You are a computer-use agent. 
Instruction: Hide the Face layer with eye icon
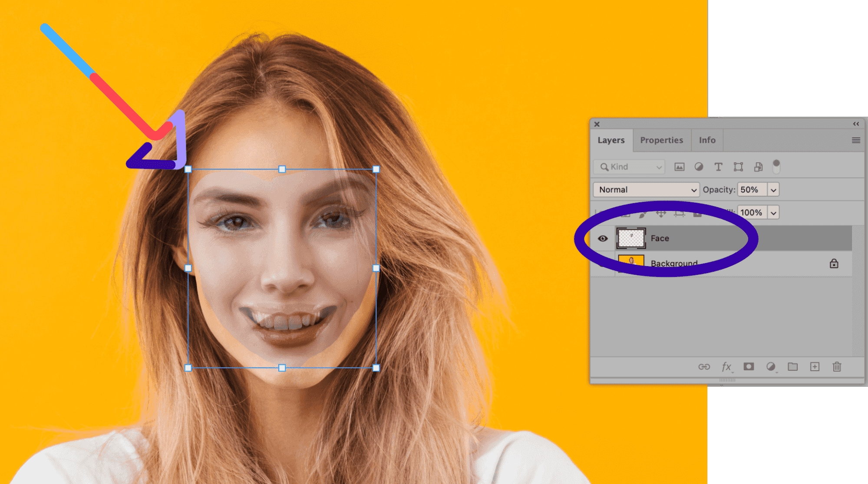(x=603, y=239)
